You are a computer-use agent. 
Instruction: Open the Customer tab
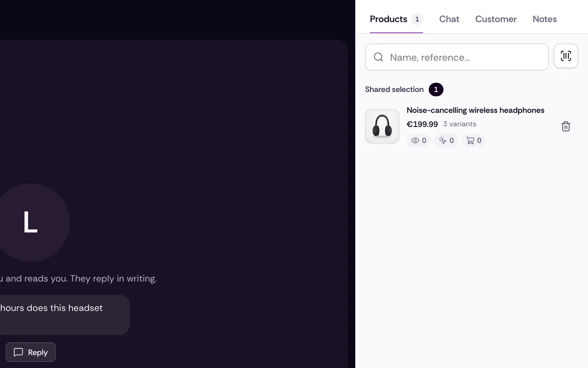(x=496, y=19)
